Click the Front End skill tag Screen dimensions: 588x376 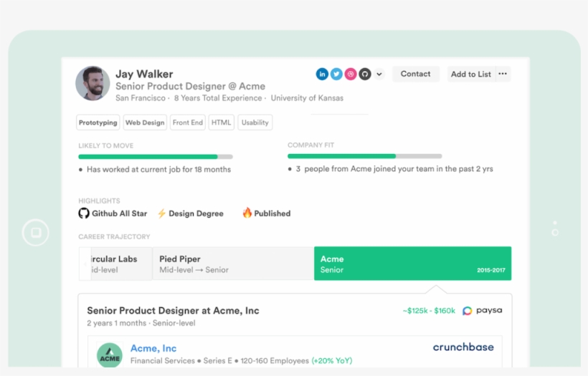187,122
